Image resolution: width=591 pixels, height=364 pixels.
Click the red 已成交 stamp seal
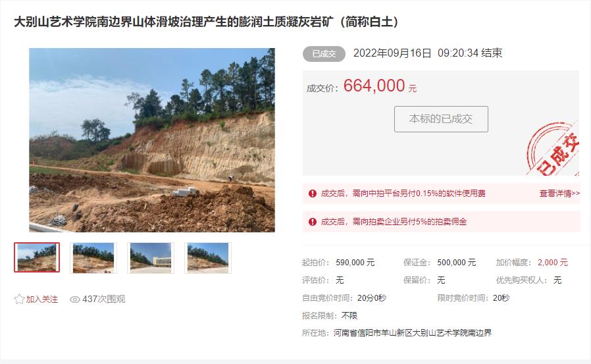(553, 149)
